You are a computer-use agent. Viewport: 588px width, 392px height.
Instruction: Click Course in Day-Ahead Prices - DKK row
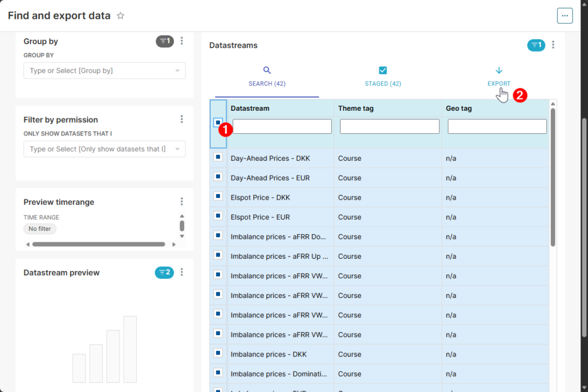click(350, 158)
